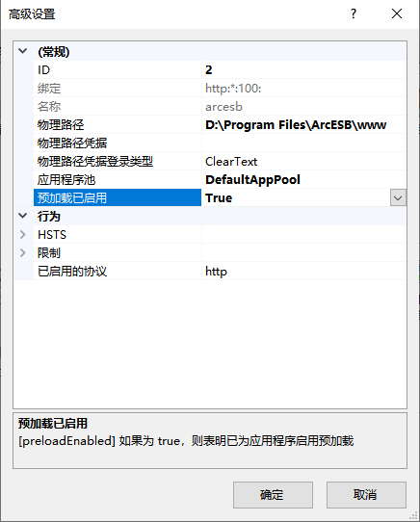Click the http enabled protocols value
This screenshot has height=522, width=420.
(x=216, y=272)
